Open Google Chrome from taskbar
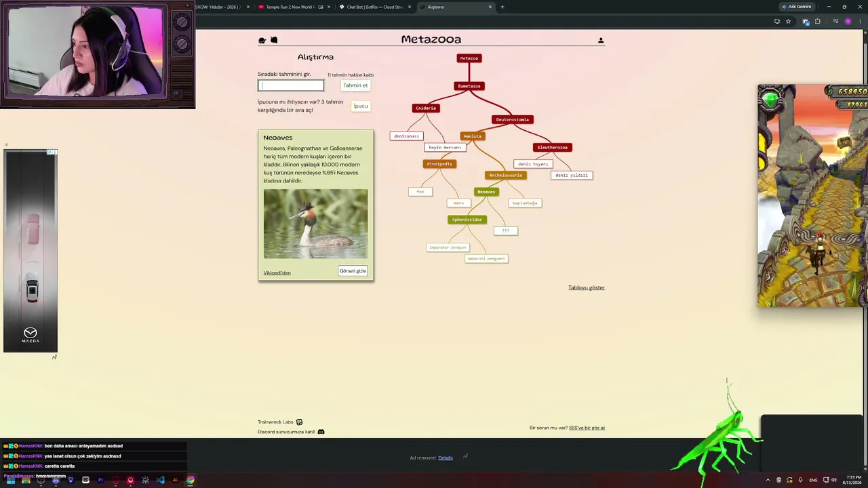The height and width of the screenshot is (488, 868). [x=191, y=480]
